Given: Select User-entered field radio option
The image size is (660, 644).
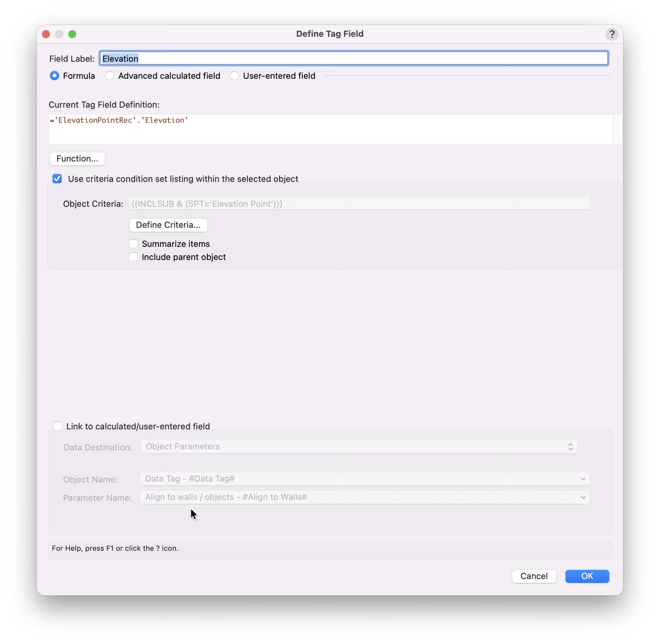Looking at the screenshot, I should (x=234, y=76).
